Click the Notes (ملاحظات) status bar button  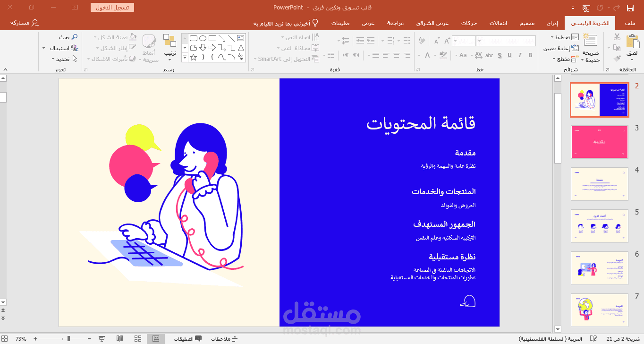click(x=224, y=339)
